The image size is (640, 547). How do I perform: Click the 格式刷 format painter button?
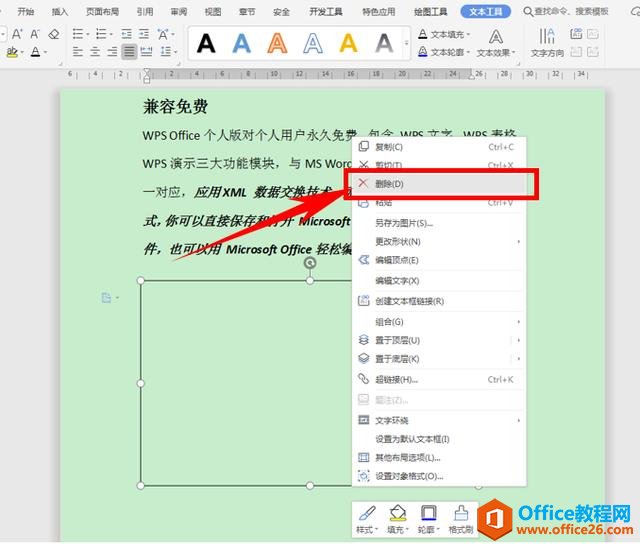coord(461,518)
